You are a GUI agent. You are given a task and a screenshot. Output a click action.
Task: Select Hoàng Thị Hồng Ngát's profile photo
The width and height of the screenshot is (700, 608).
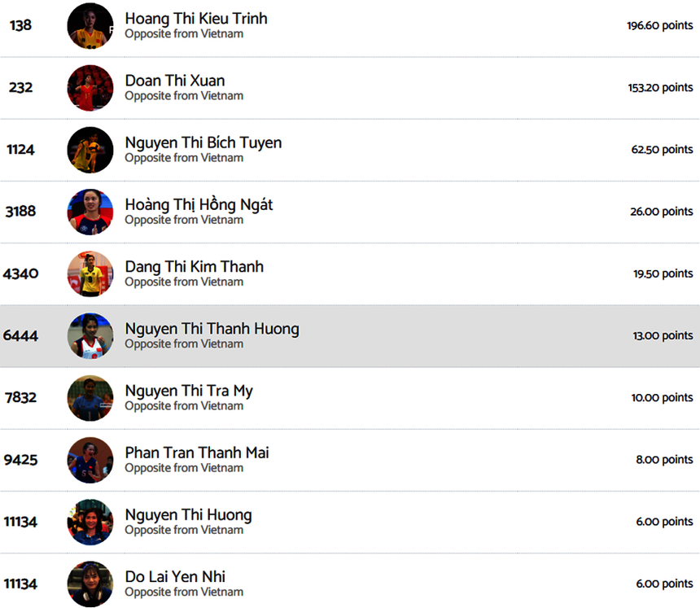[90, 212]
